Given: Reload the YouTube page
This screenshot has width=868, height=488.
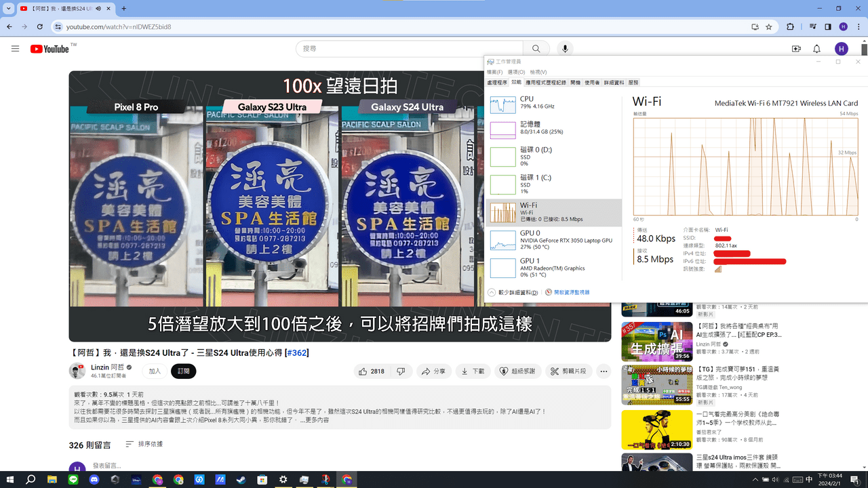Looking at the screenshot, I should 40,26.
